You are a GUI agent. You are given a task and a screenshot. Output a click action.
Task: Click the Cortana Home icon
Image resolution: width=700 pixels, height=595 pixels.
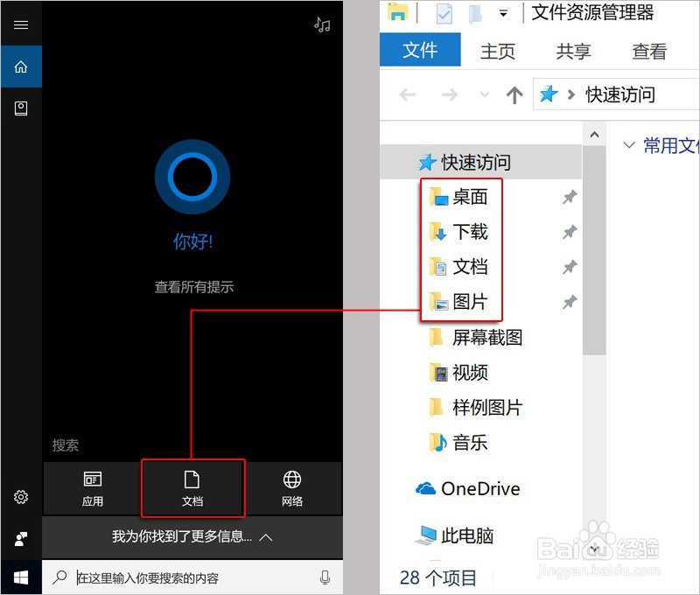pos(21,66)
